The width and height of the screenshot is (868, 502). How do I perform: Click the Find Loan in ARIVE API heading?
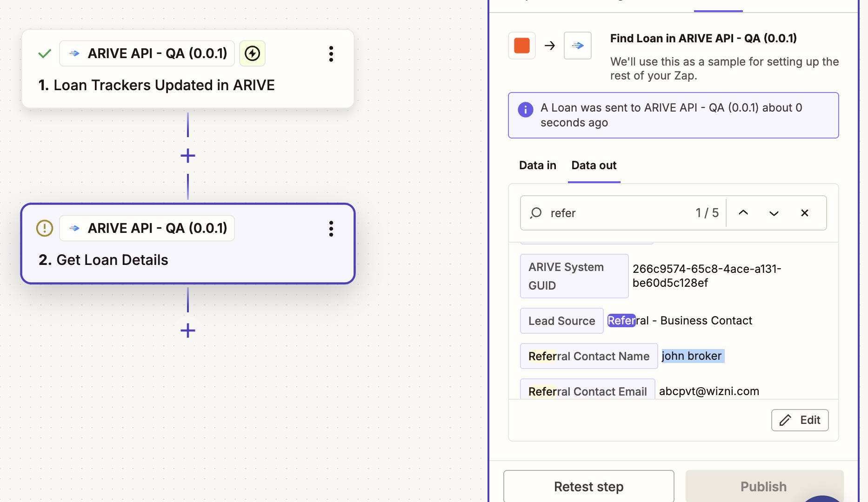[x=703, y=38]
